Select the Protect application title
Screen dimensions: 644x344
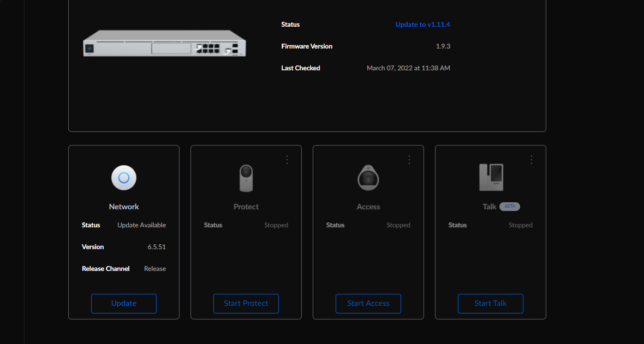[x=246, y=207]
